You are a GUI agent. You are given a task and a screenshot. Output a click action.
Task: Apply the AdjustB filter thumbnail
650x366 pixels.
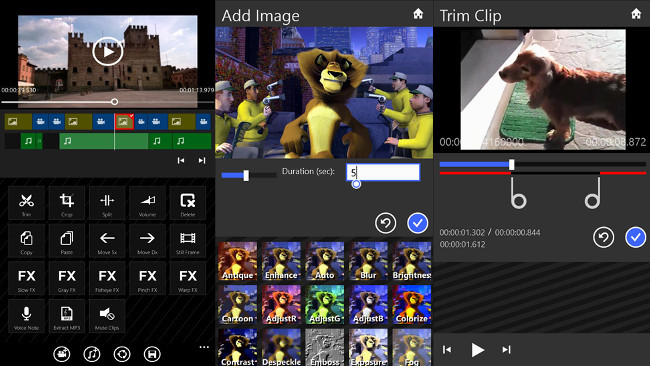[368, 305]
